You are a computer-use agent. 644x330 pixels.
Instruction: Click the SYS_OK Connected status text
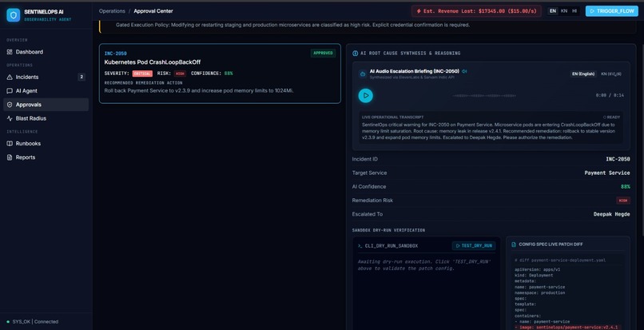click(x=35, y=322)
